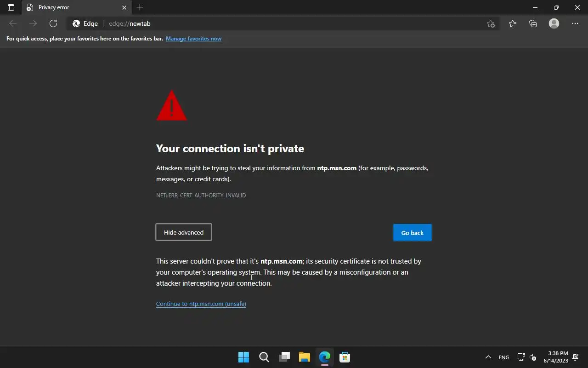Open network status tray icon
Screen dimensions: 588x368
click(521, 357)
